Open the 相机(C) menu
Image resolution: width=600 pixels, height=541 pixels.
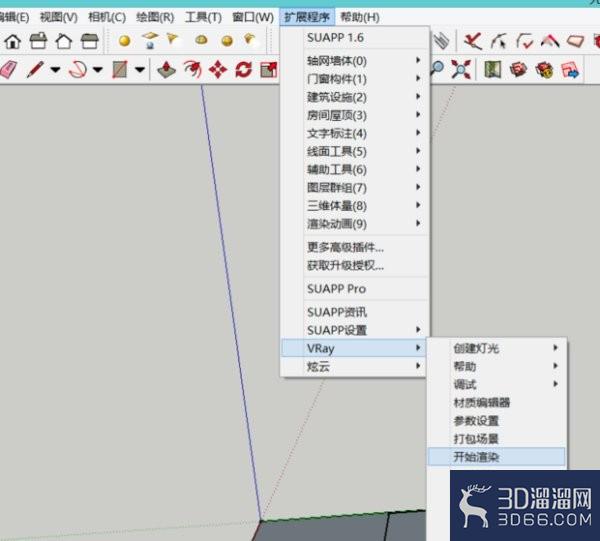pos(107,17)
